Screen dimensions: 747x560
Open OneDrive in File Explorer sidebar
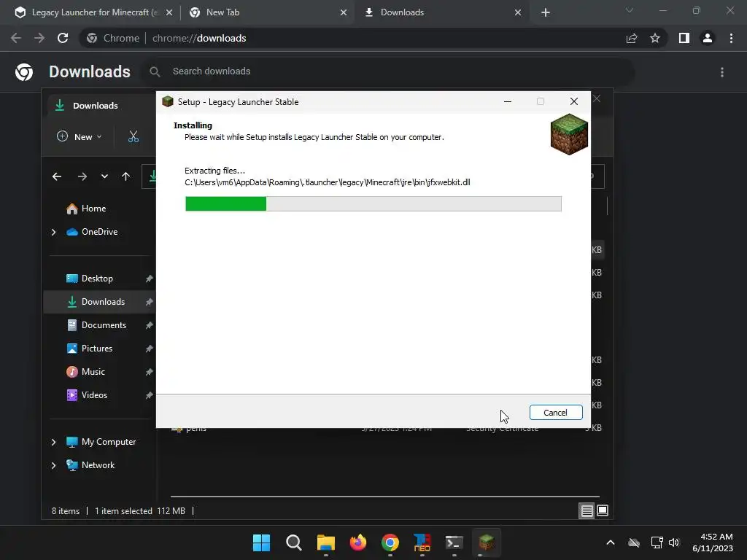click(x=99, y=232)
